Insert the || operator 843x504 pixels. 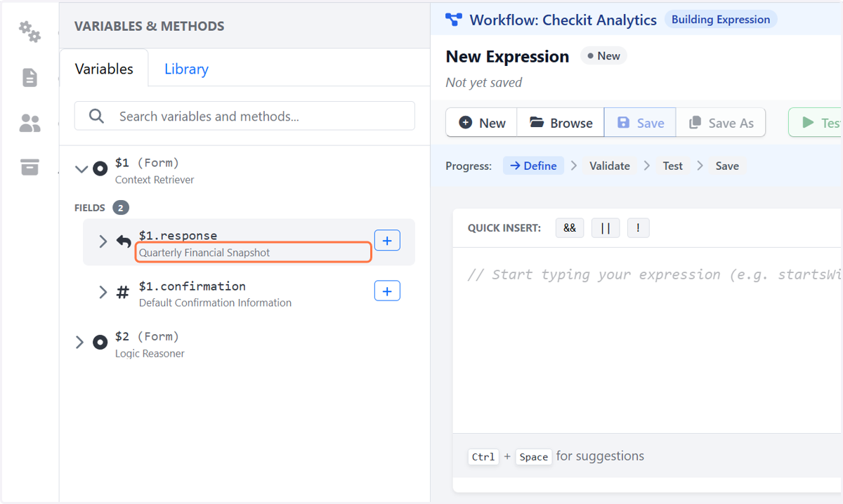pyautogui.click(x=606, y=228)
